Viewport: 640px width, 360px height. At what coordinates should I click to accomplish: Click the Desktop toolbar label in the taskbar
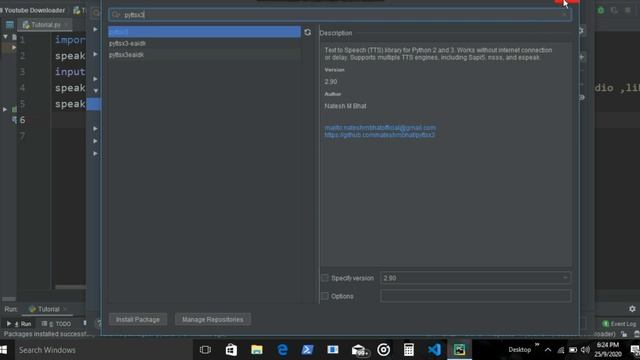click(519, 350)
